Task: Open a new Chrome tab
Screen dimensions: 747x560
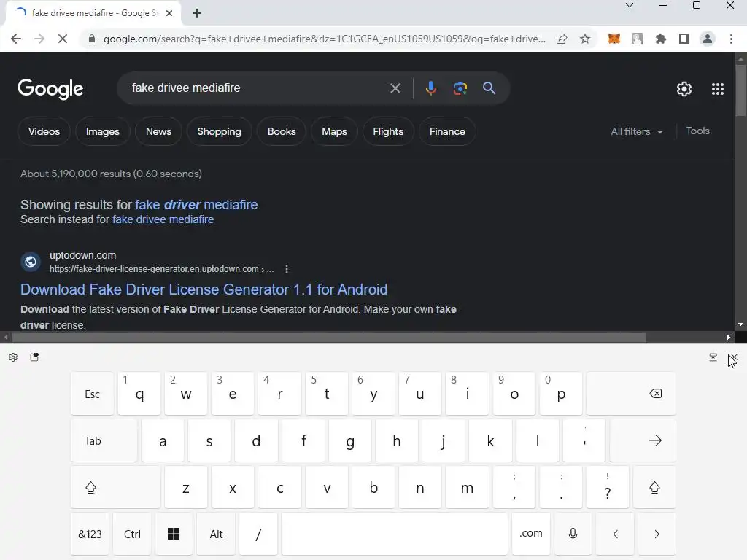Action: coord(197,13)
